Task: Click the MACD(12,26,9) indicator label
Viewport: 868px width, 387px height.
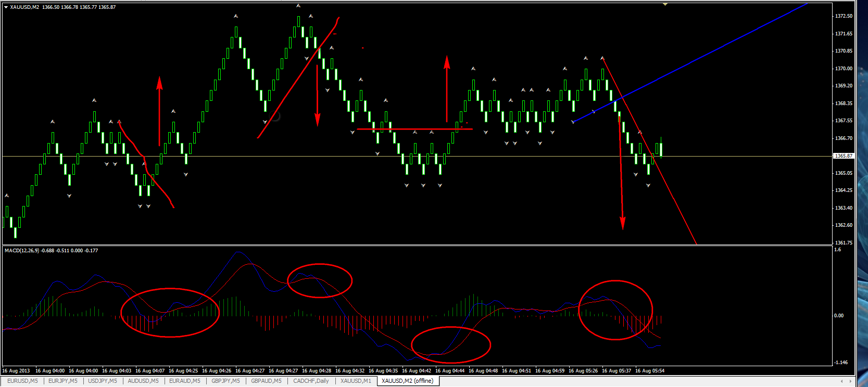Action: [x=21, y=251]
